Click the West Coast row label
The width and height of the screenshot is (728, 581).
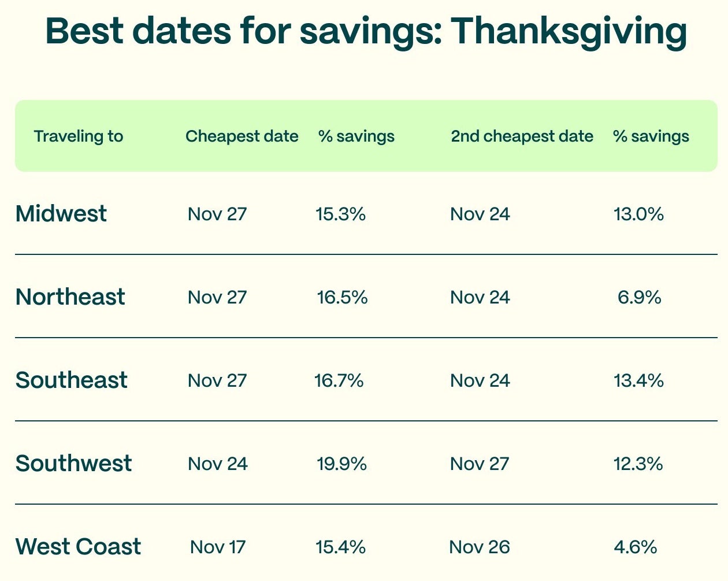pos(78,547)
